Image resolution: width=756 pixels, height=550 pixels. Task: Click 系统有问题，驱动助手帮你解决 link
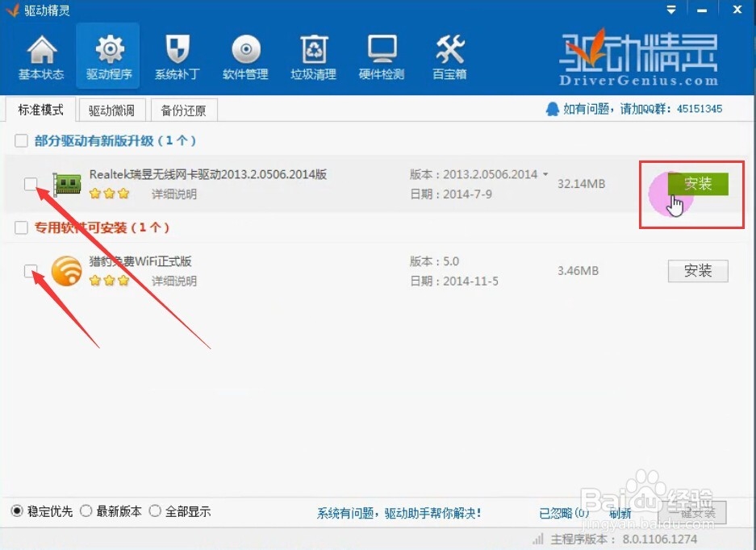coord(399,513)
